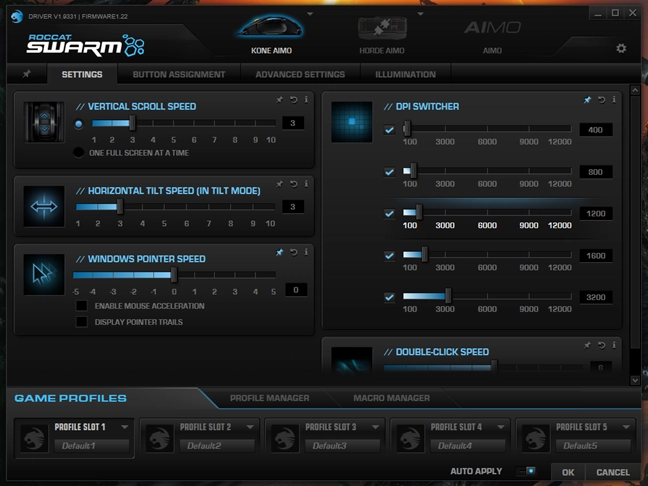Show info for Double-Click Speed
648x486 pixels.
click(614, 345)
